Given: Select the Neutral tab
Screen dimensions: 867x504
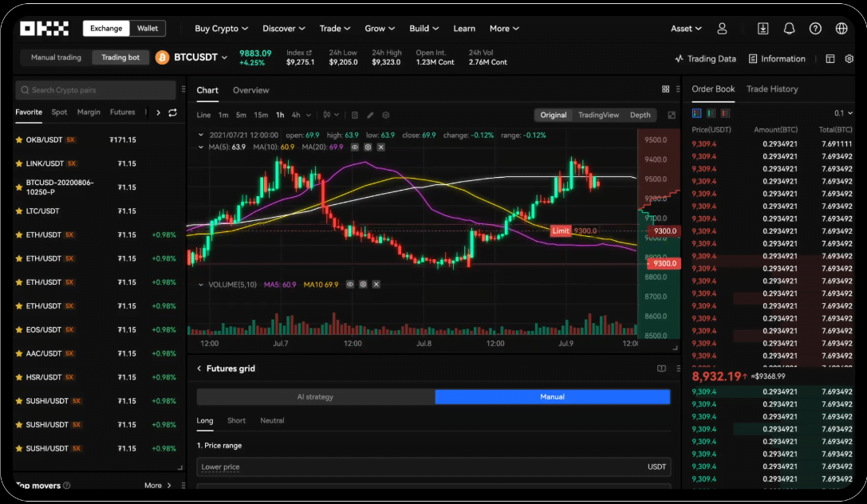Looking at the screenshot, I should (272, 420).
